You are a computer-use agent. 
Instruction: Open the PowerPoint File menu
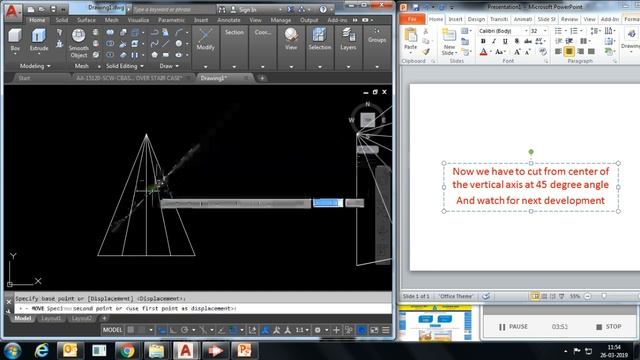pyautogui.click(x=412, y=19)
